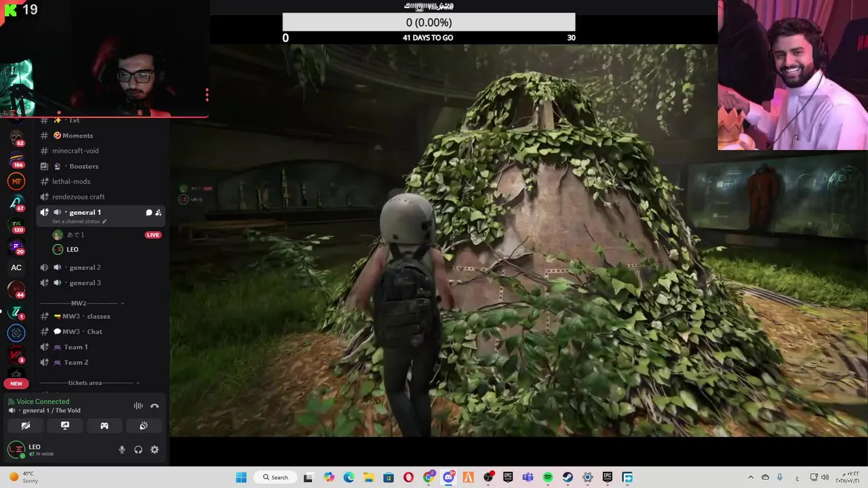Open chat icon on general 1 channel
The height and width of the screenshot is (488, 868).
point(149,213)
